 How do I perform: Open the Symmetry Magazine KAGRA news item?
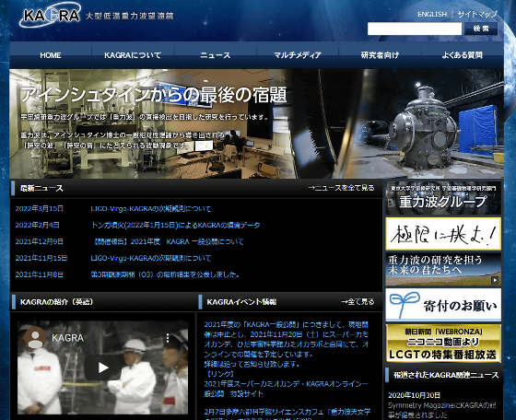(x=442, y=410)
